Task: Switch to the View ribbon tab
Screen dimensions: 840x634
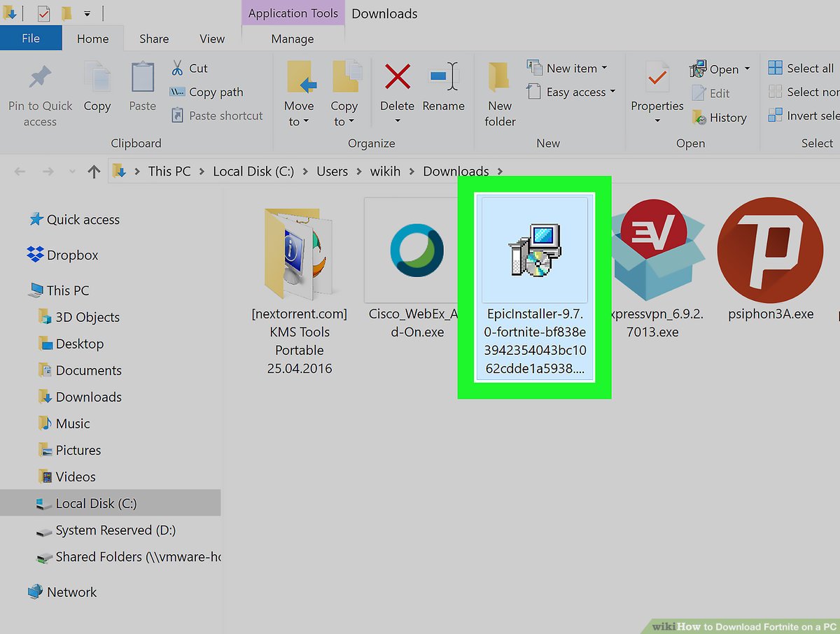Action: click(x=211, y=38)
